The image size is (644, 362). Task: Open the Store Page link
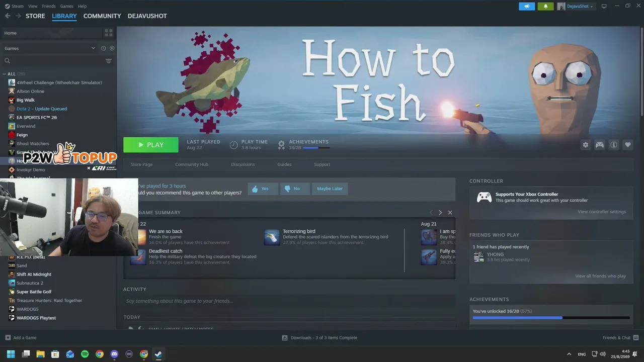tap(141, 164)
